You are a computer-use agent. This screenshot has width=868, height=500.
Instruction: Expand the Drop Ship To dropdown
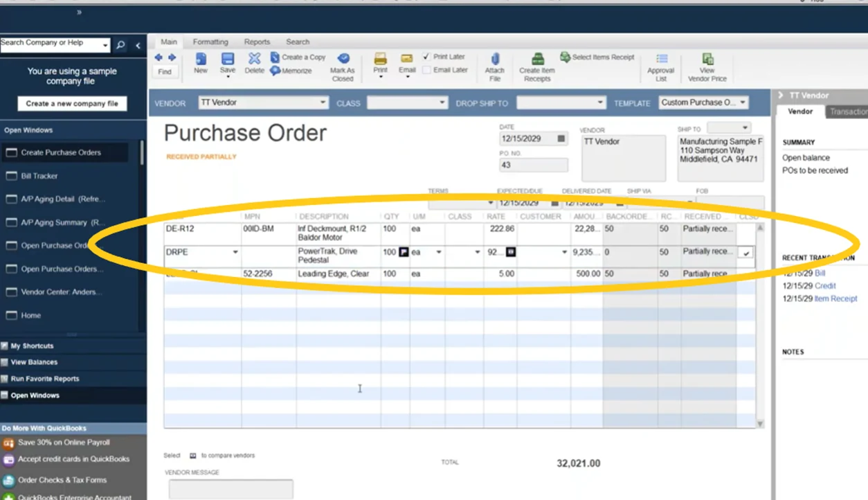pos(599,102)
